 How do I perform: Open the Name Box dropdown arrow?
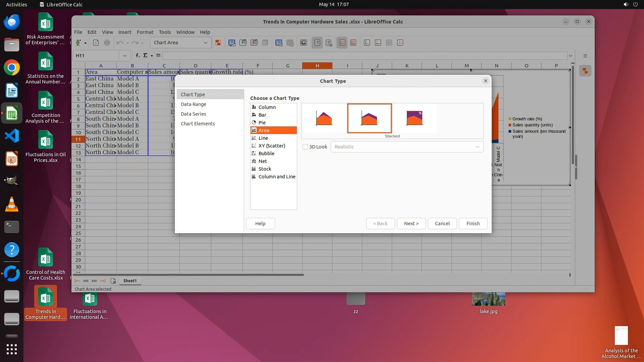(124, 56)
